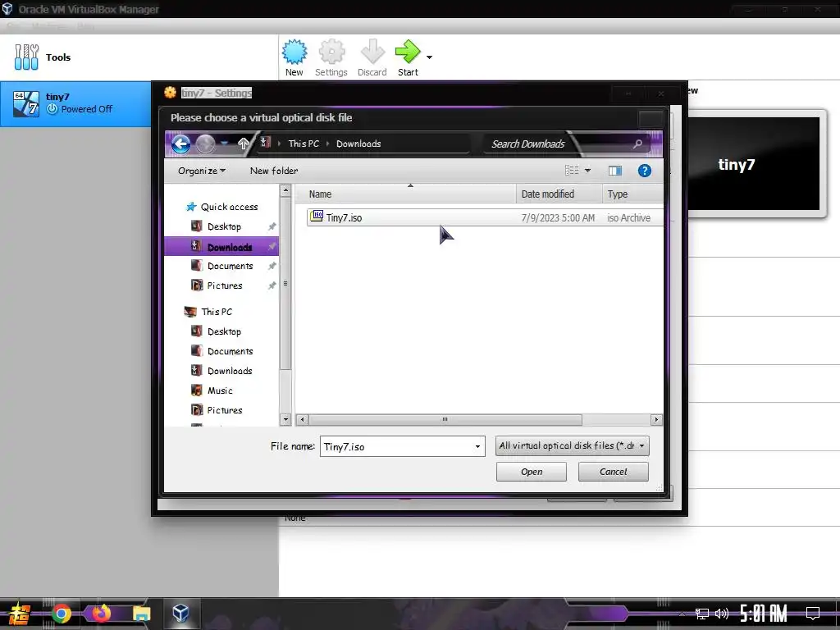Expand the Start button dropdown arrow
This screenshot has width=840, height=630.
pyautogui.click(x=429, y=57)
